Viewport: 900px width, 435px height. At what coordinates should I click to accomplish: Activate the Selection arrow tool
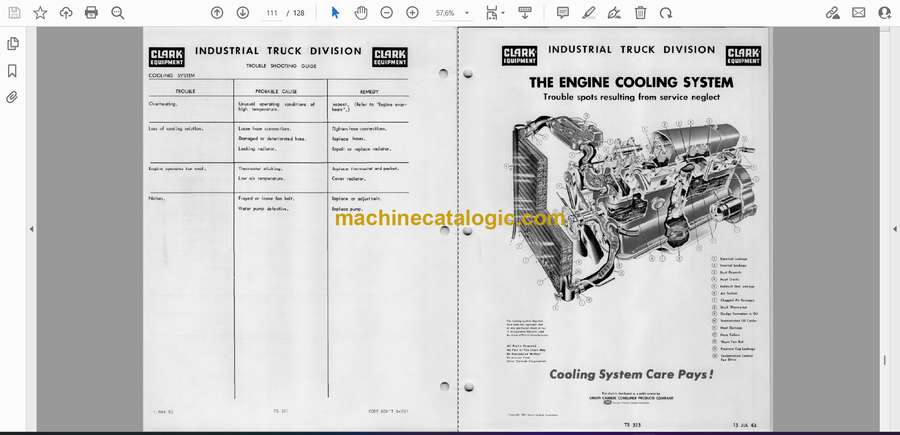coord(335,13)
